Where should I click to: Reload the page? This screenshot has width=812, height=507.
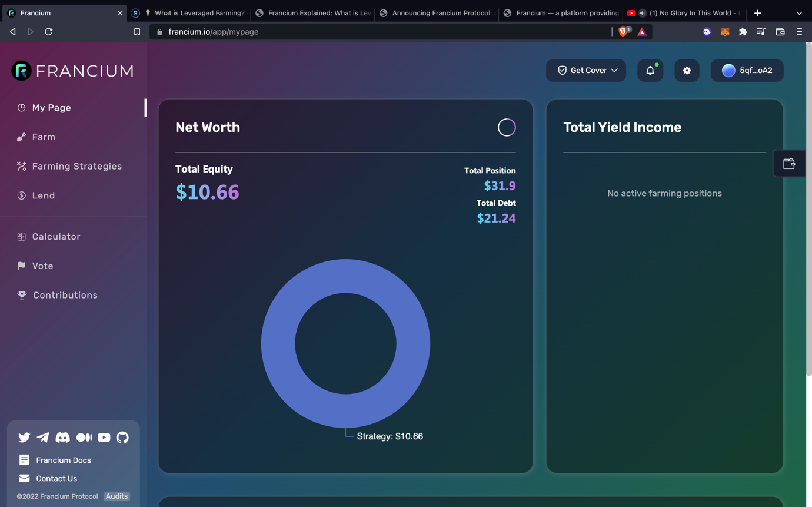pos(49,32)
